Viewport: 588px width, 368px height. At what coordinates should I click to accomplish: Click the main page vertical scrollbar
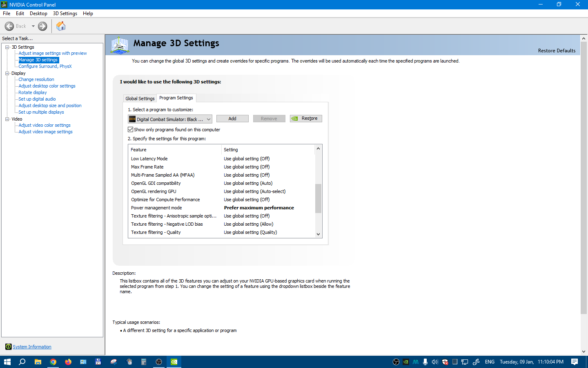(584, 177)
